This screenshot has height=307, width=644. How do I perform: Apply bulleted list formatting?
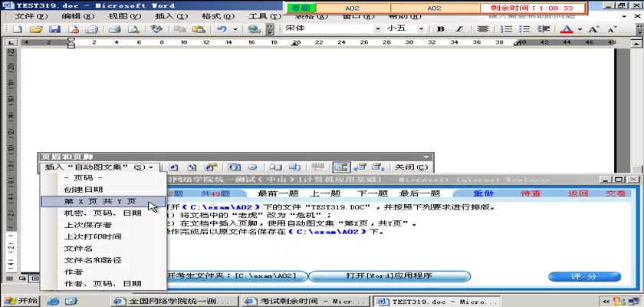point(524,29)
